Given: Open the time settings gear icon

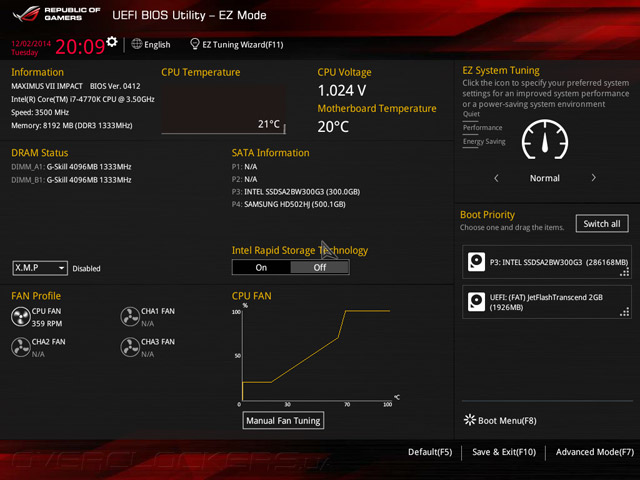Looking at the screenshot, I should click(112, 41).
